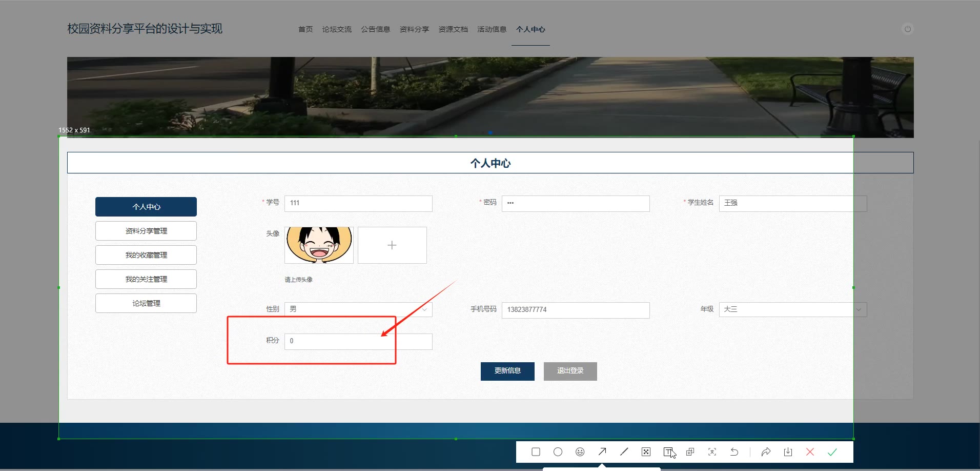Open 资料分享管理 in the sidebar
This screenshot has width=980, height=471.
146,231
